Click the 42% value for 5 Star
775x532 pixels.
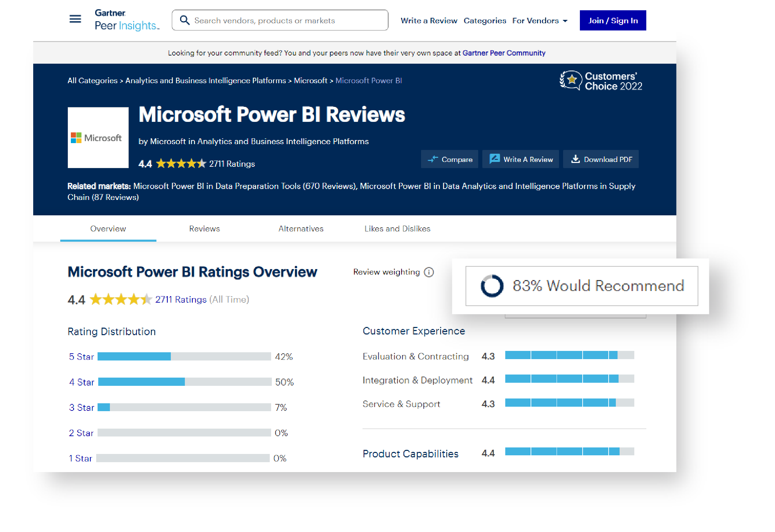click(284, 357)
